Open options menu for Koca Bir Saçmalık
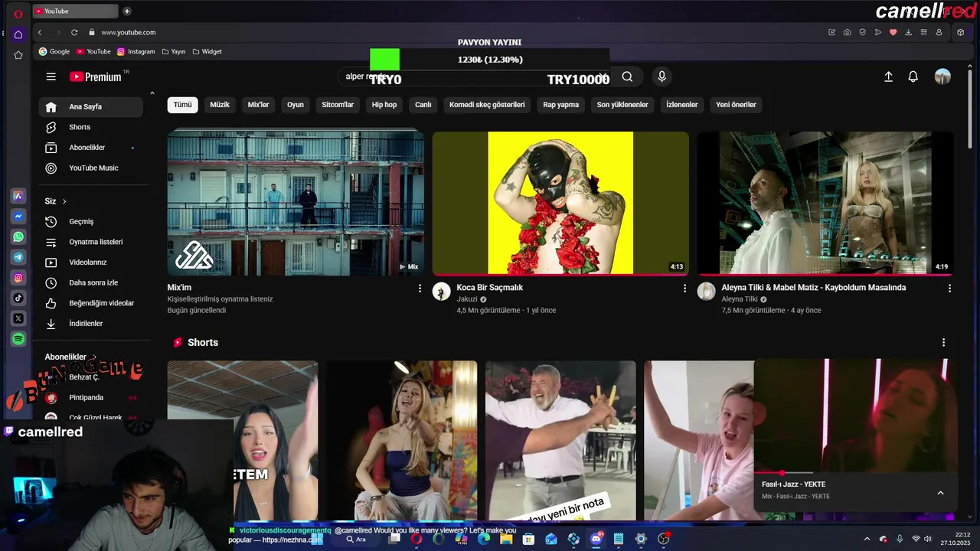980x551 pixels. point(684,289)
